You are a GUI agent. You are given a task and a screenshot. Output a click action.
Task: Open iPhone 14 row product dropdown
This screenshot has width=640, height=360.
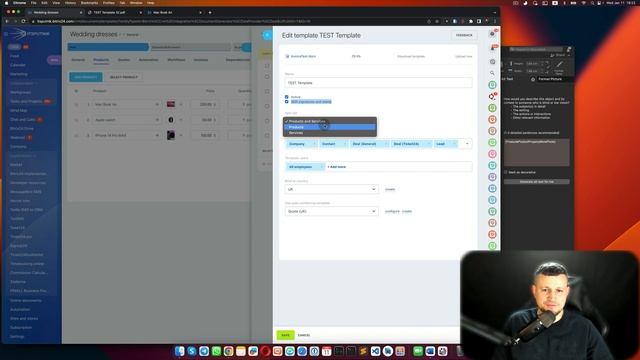pos(157,135)
